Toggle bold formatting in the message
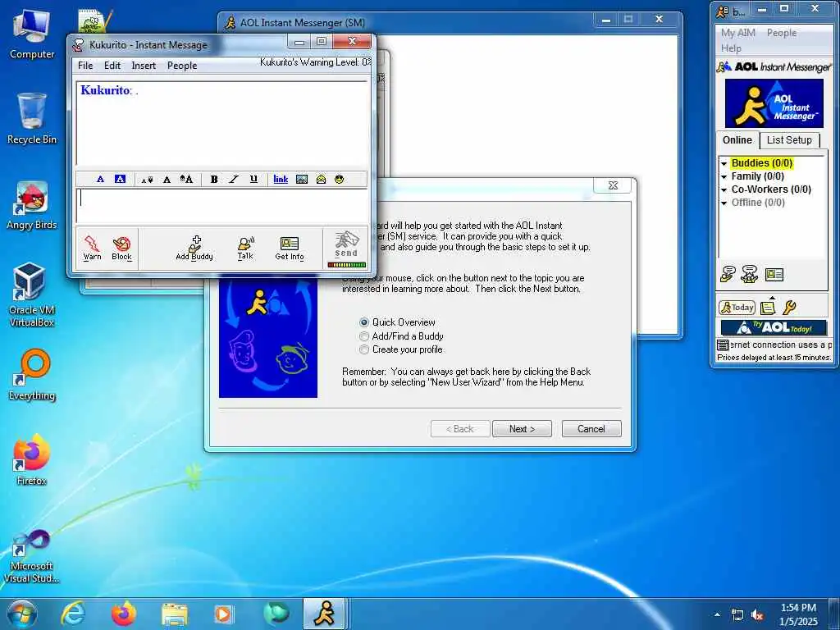The height and width of the screenshot is (630, 840). pos(214,180)
